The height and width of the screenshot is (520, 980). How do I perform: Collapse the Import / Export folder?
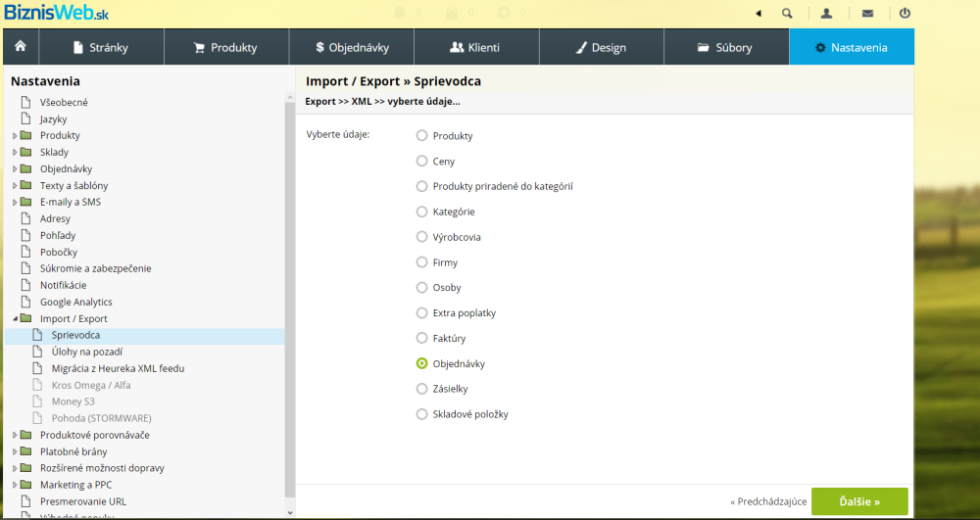(15, 318)
